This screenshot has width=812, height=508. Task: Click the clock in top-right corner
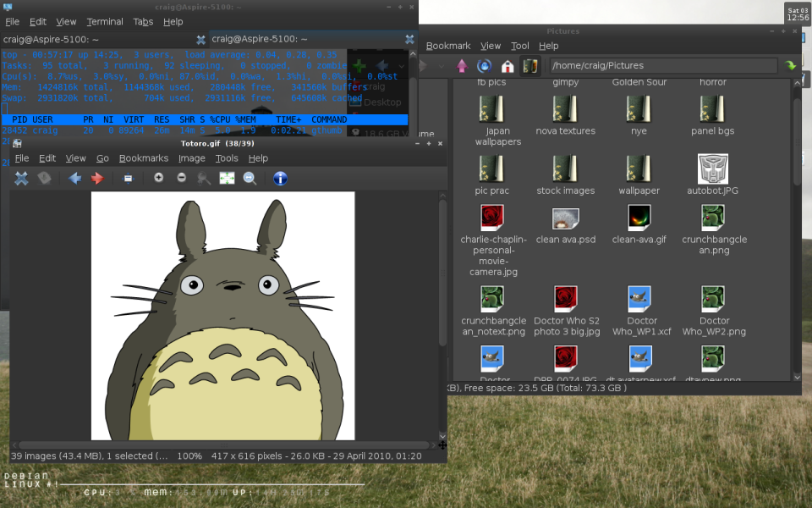pos(798,14)
